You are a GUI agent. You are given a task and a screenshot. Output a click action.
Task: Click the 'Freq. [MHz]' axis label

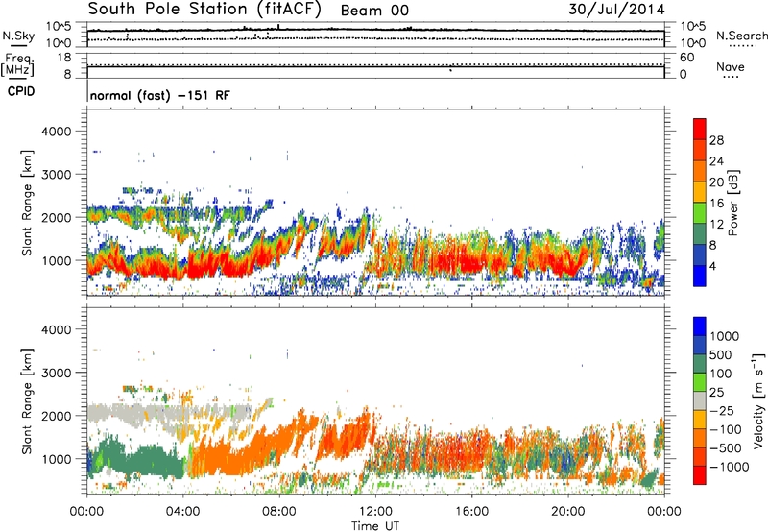tap(17, 64)
